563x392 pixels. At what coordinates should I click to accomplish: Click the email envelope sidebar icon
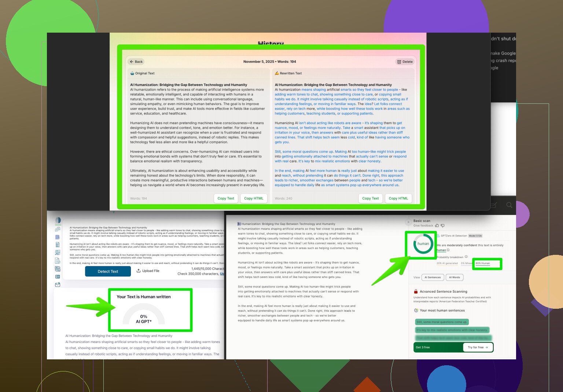[x=58, y=285]
